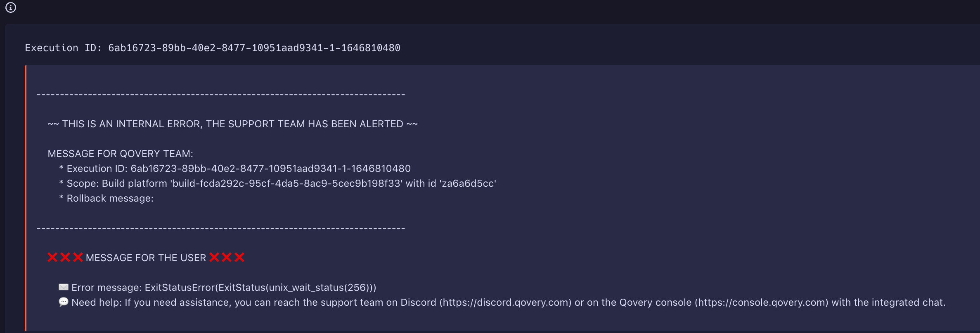Click the Rollback message bullet line
This screenshot has height=333, width=980.
pyautogui.click(x=110, y=198)
